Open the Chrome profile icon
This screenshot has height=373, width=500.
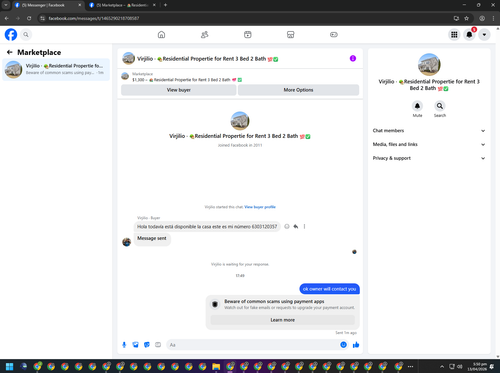(x=482, y=18)
